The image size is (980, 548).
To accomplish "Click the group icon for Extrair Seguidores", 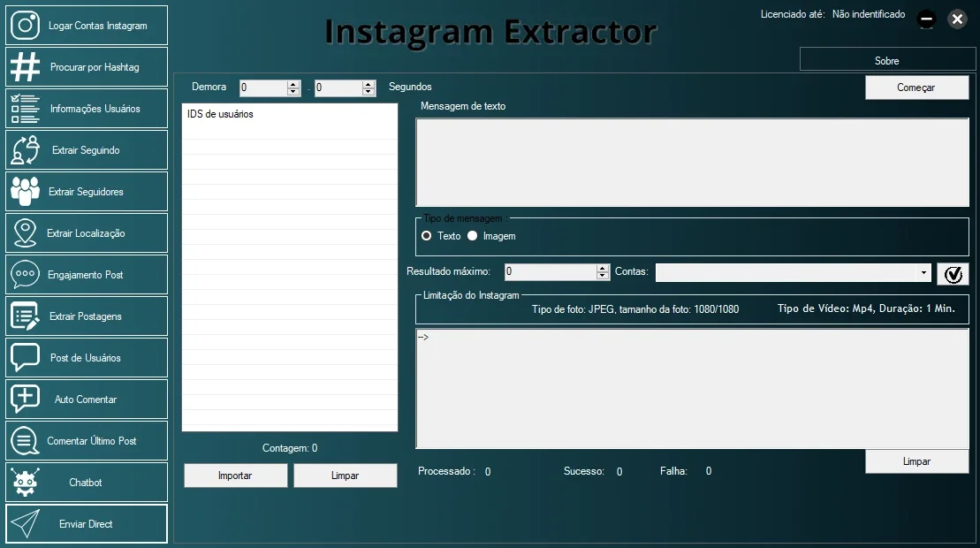I will pyautogui.click(x=25, y=191).
